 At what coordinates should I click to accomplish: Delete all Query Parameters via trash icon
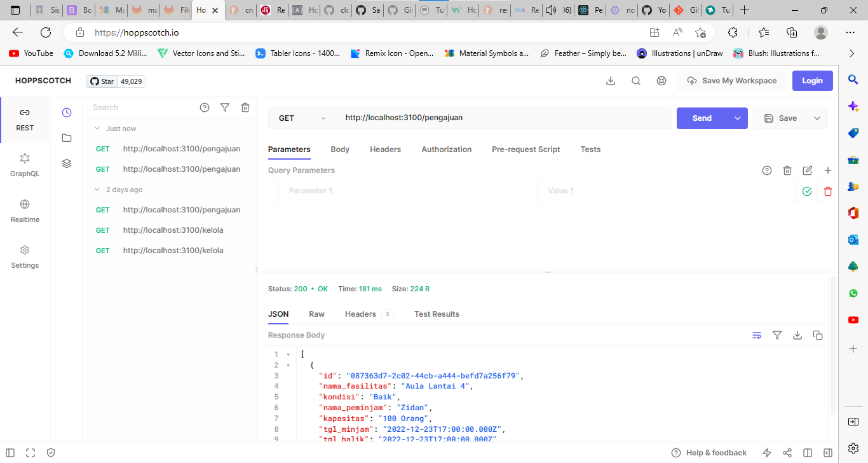[x=787, y=170]
